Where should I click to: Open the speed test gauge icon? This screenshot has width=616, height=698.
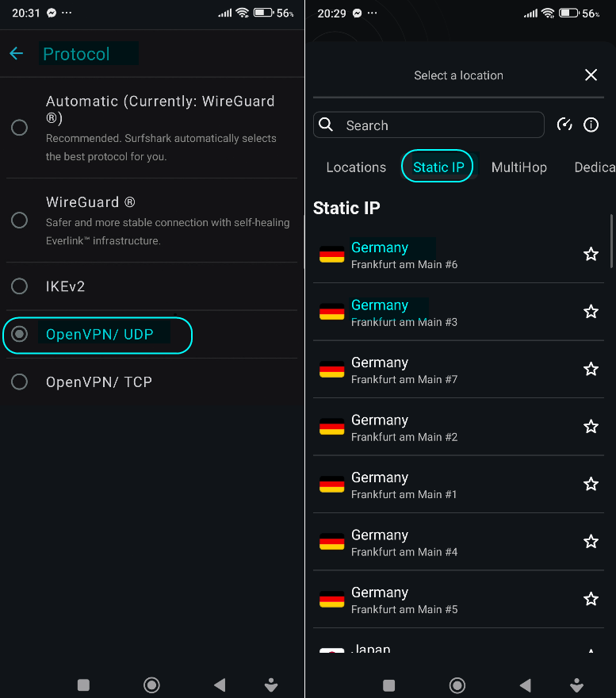[x=564, y=125]
